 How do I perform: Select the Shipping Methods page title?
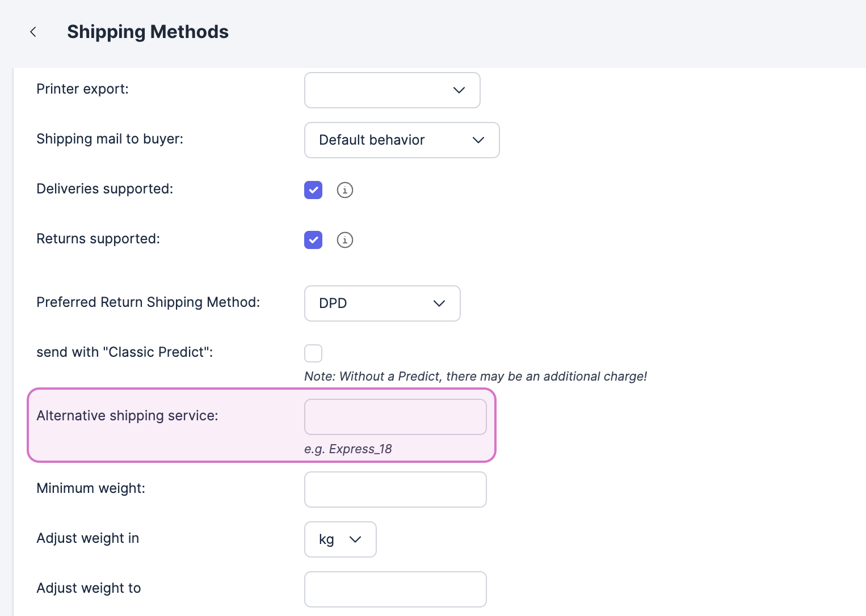(148, 32)
